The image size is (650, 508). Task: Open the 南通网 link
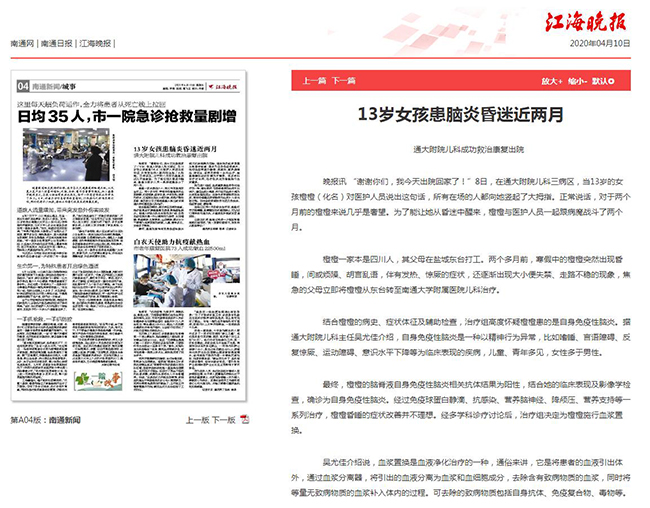point(22,45)
